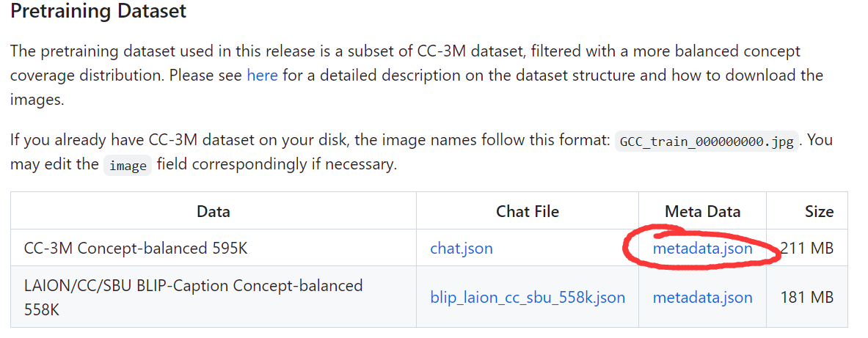Click the "The pretraining dataset used in this release" text

coord(169,51)
